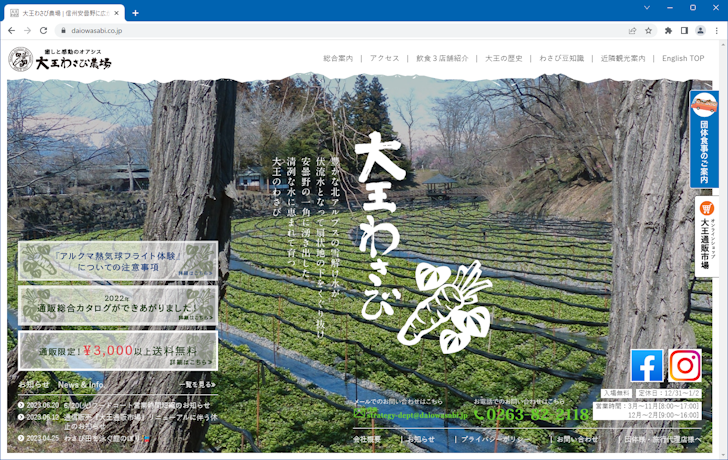Close the 大王わさび農場 tab

(117, 13)
